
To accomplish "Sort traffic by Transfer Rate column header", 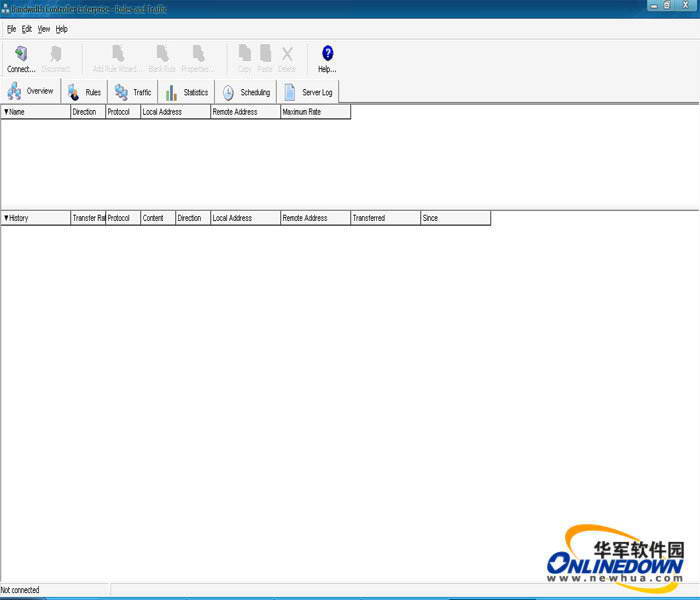I will pyautogui.click(x=88, y=218).
